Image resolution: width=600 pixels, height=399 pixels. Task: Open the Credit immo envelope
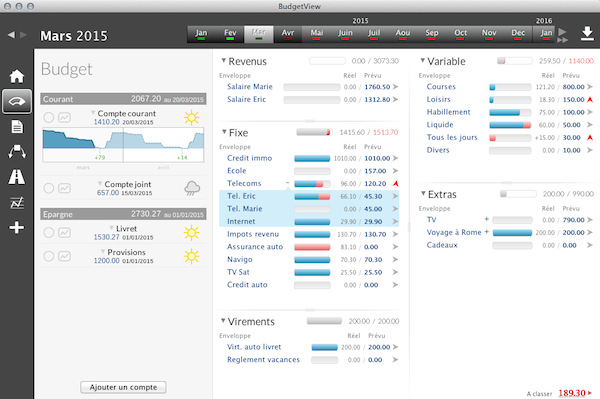(249, 158)
